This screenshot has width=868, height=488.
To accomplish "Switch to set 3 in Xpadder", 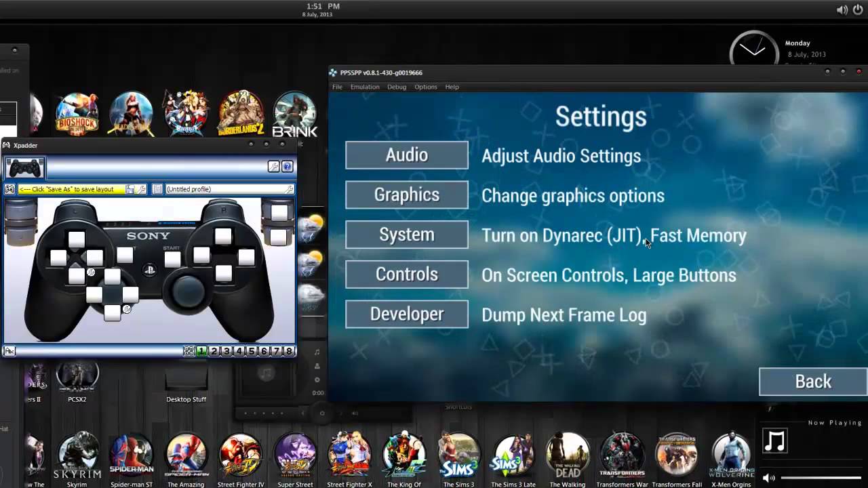I will [226, 351].
